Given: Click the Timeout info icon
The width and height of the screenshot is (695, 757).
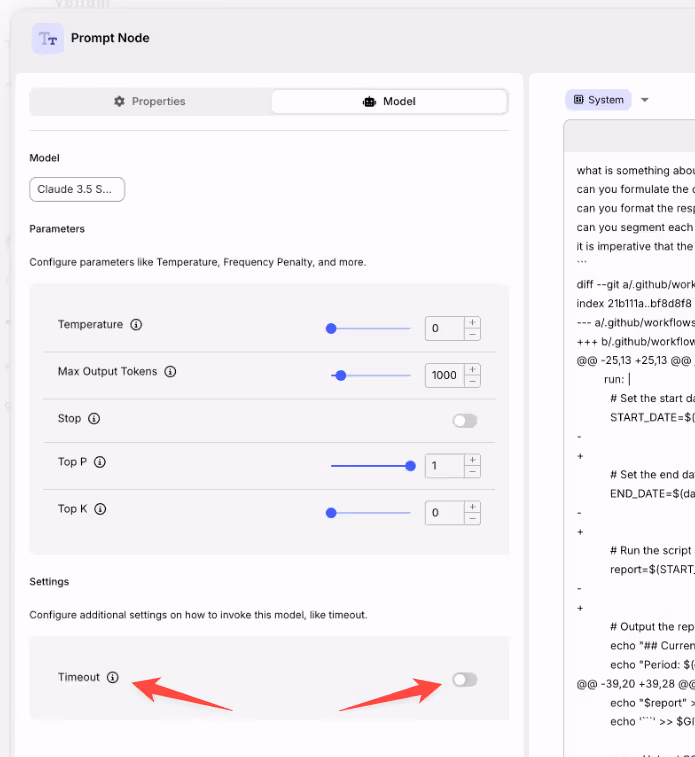Looking at the screenshot, I should click(x=112, y=677).
